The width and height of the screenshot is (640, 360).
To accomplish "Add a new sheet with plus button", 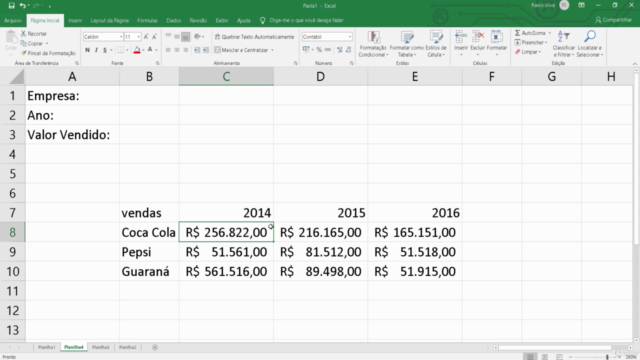I will coord(155,347).
